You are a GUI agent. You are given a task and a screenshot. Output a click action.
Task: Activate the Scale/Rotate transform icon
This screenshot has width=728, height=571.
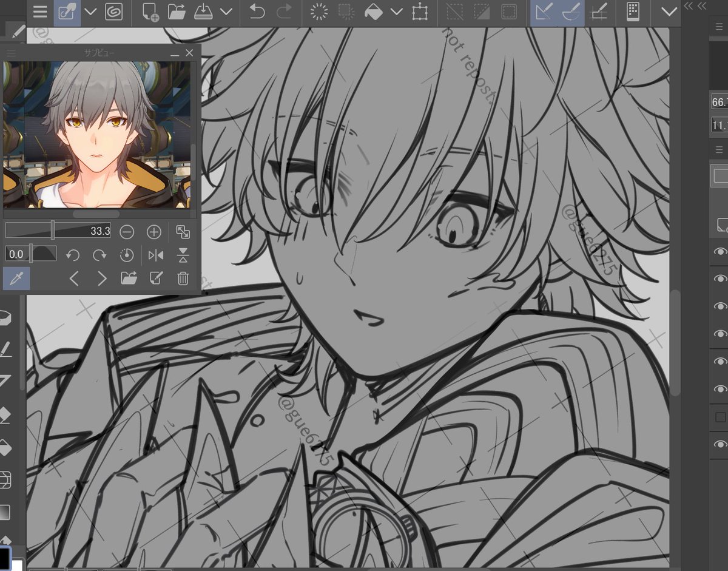pyautogui.click(x=419, y=12)
